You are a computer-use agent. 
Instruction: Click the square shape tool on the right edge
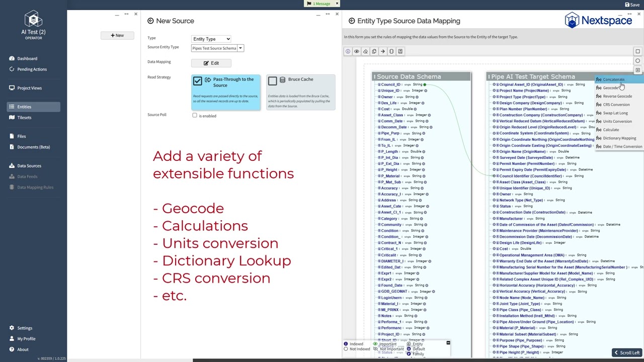tap(637, 51)
